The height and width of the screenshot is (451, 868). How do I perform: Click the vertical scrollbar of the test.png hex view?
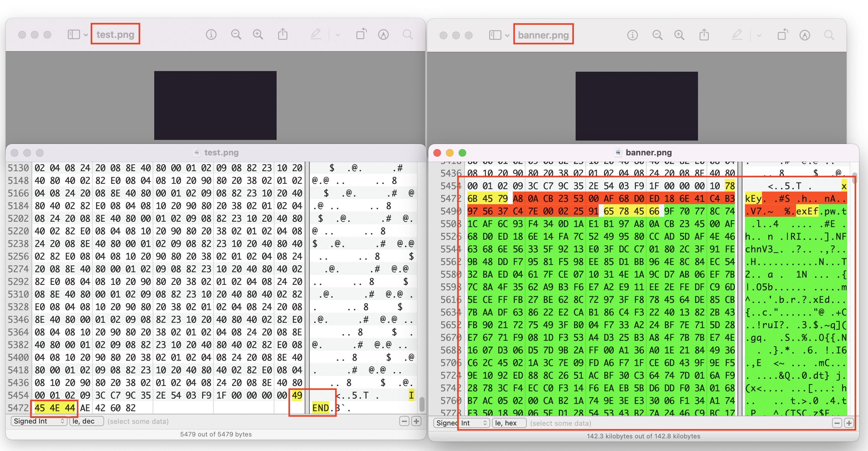click(x=421, y=404)
